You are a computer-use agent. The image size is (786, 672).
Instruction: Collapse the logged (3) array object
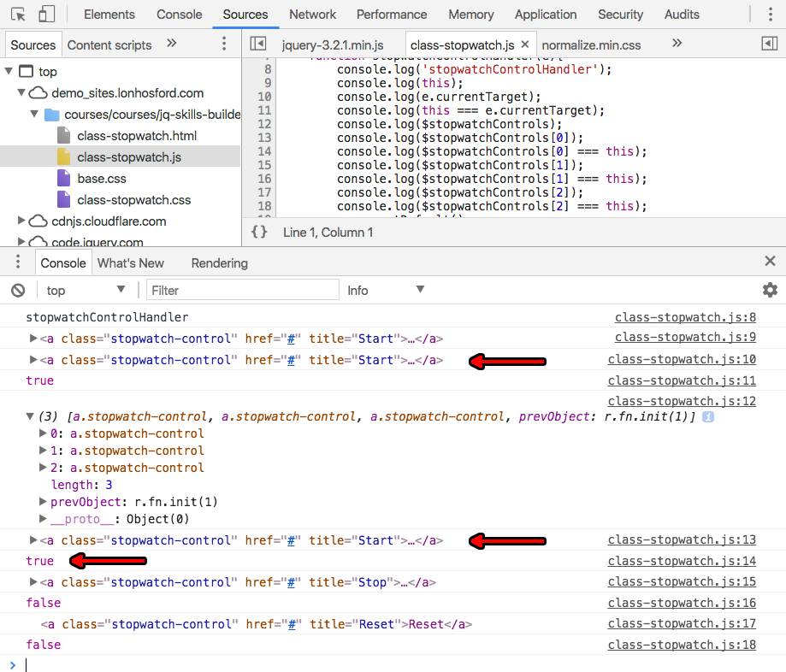click(x=30, y=416)
